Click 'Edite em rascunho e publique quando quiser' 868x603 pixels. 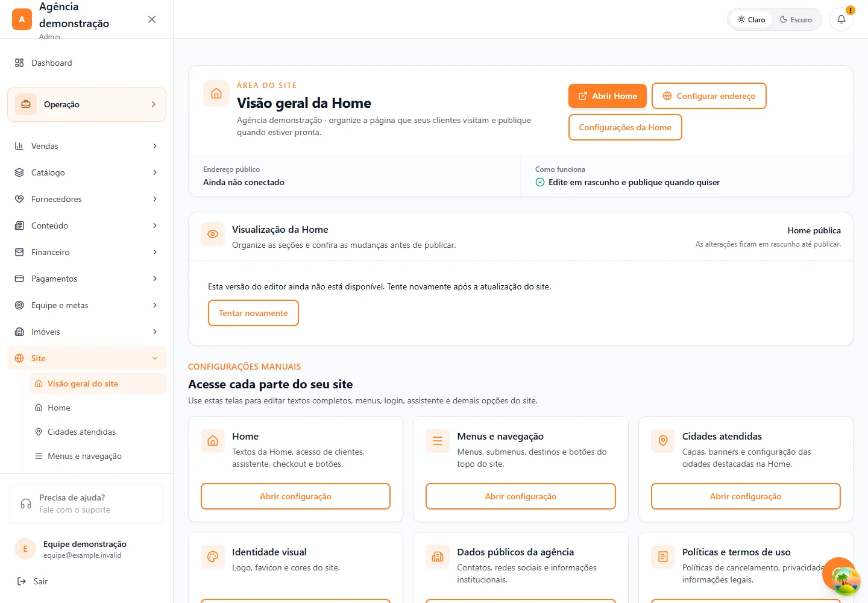[634, 182]
